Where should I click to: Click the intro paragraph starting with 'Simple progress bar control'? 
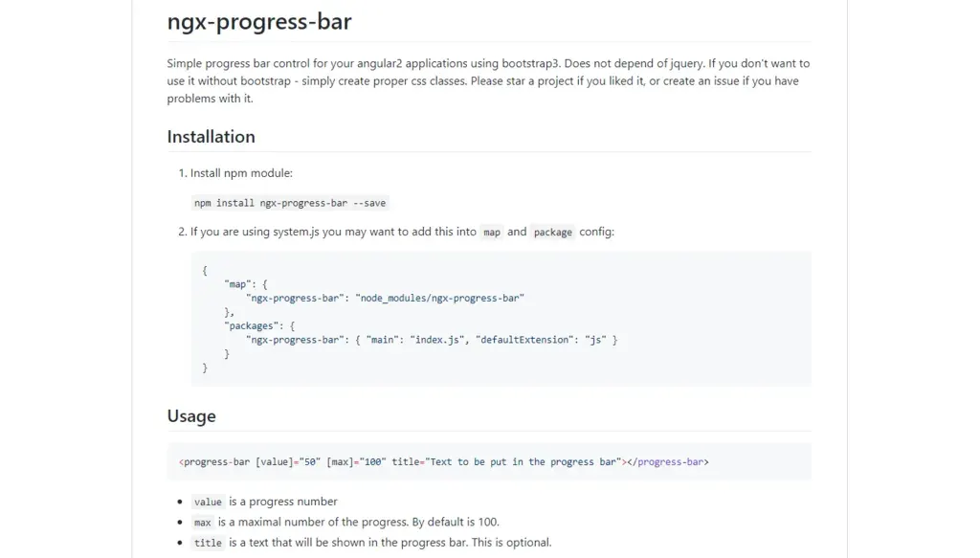click(489, 80)
